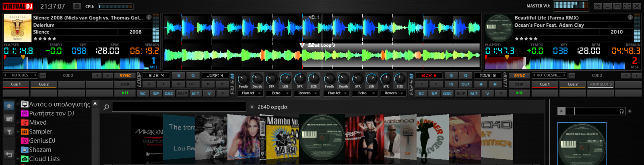Toggle the V button on deck 1
Viewport: 644px width, 165px height.
click(209, 93)
